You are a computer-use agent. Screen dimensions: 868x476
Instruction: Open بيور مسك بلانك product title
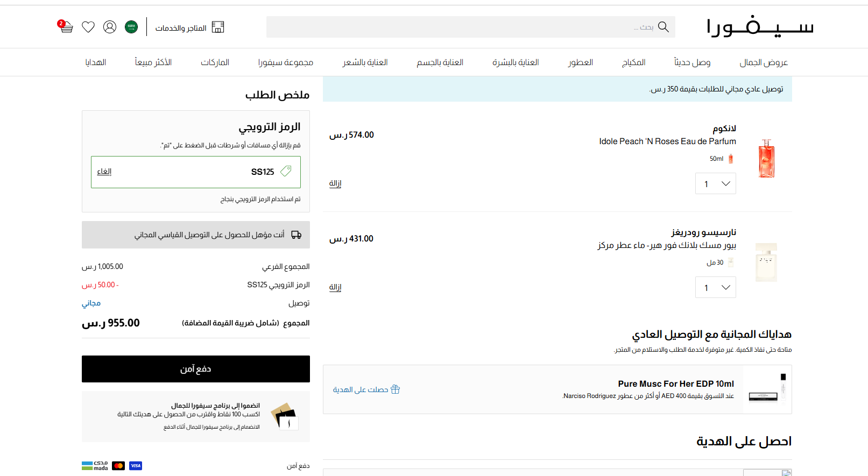(x=667, y=245)
